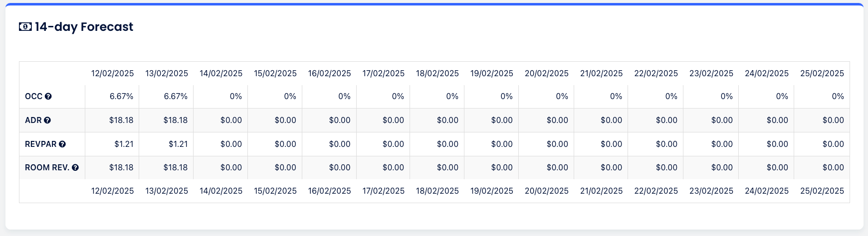868x236 pixels.
Task: Click the REVPAR row label
Action: click(x=40, y=144)
